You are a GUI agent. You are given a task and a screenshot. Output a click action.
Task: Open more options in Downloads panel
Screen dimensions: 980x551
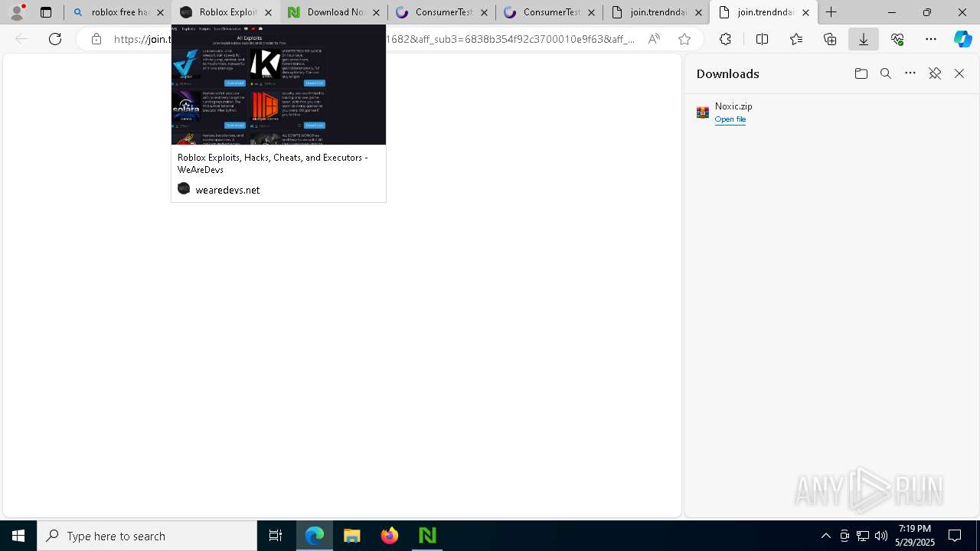tap(910, 73)
